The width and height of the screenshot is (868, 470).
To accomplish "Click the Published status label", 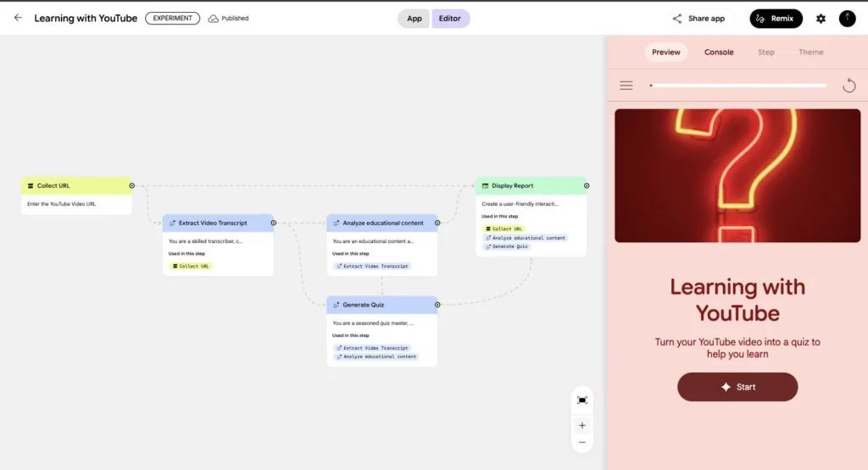I will [x=235, y=19].
